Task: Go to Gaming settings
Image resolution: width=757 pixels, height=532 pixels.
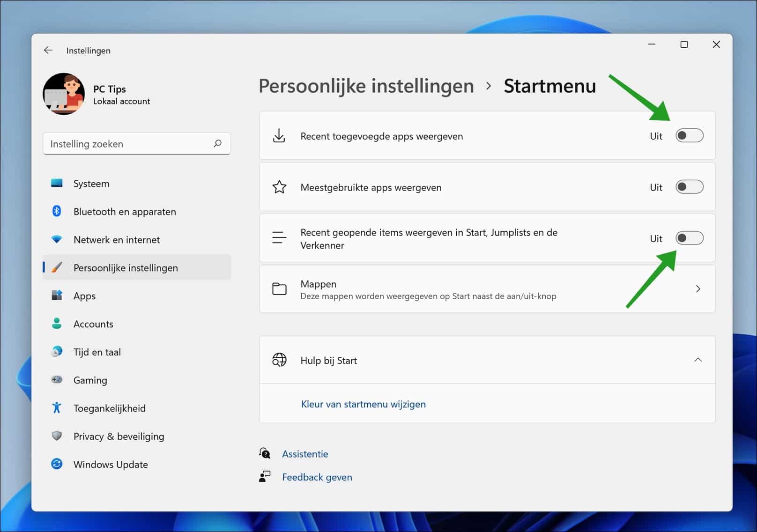Action: [136, 380]
